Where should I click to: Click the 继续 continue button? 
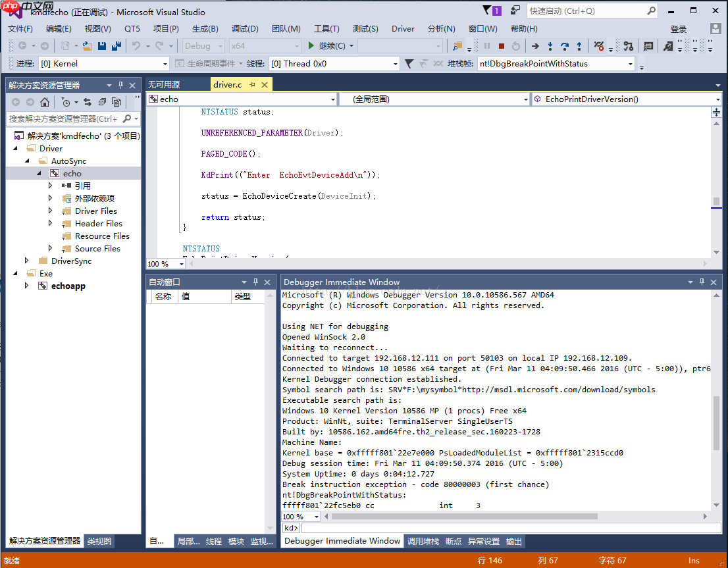point(332,45)
